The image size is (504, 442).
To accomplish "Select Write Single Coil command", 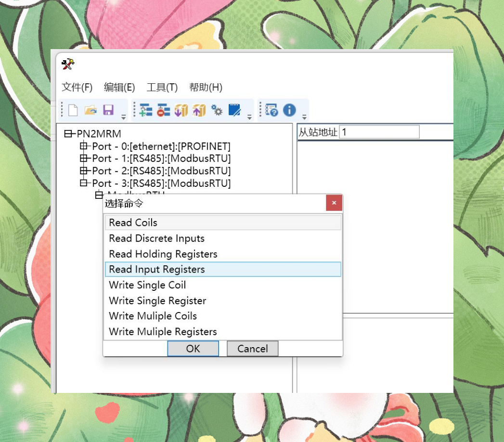I will 223,285.
